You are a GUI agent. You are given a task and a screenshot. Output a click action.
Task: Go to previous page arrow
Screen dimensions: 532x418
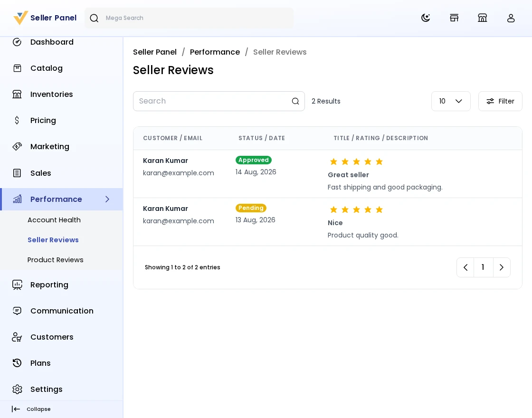click(465, 267)
